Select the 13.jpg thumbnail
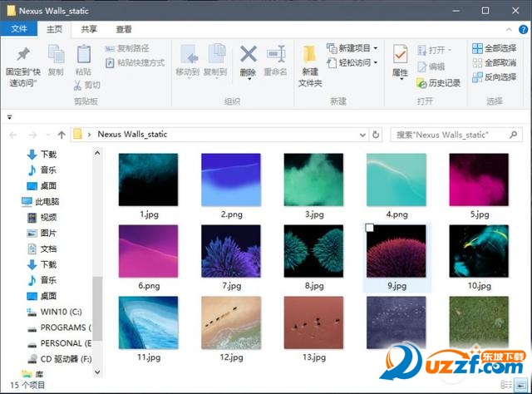532x394 pixels. pyautogui.click(x=313, y=323)
